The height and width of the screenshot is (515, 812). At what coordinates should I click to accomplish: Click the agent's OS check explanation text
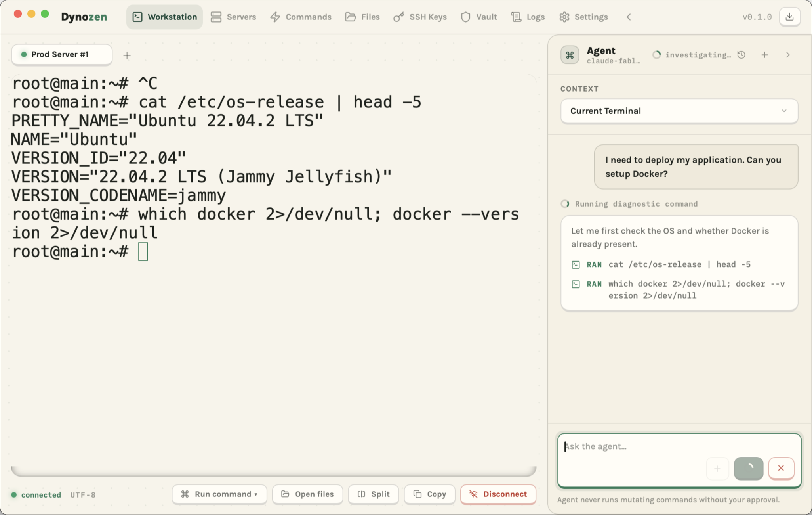tap(670, 237)
